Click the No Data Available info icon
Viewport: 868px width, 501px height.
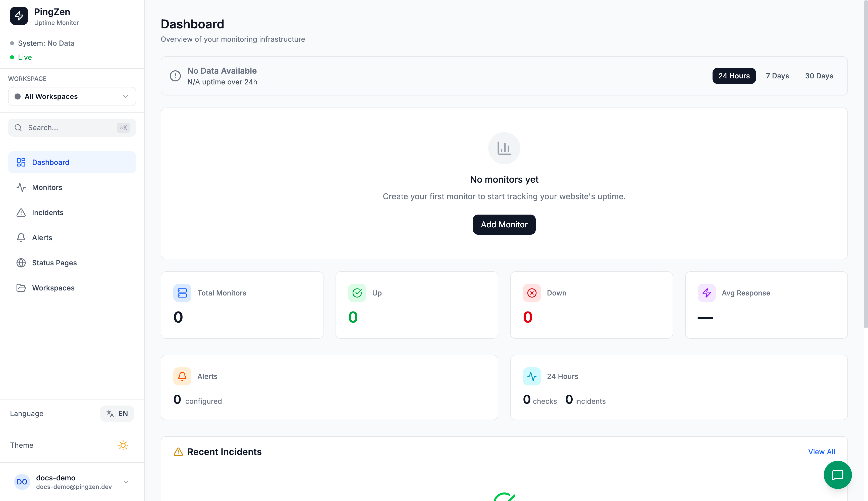coord(175,76)
